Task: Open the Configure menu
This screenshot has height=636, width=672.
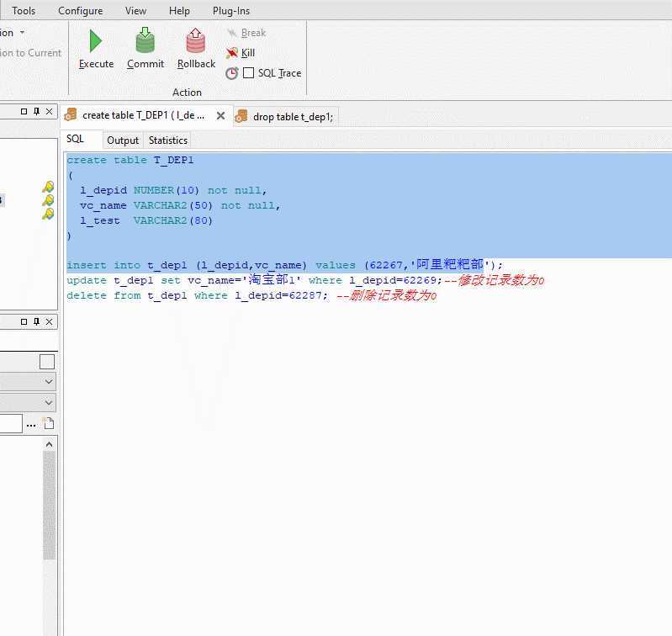Action: coord(80,11)
